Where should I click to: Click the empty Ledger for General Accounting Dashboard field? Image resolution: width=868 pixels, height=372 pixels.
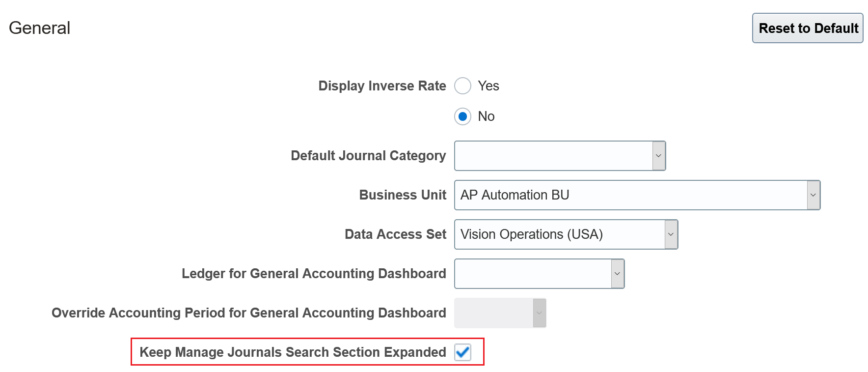pyautogui.click(x=533, y=274)
